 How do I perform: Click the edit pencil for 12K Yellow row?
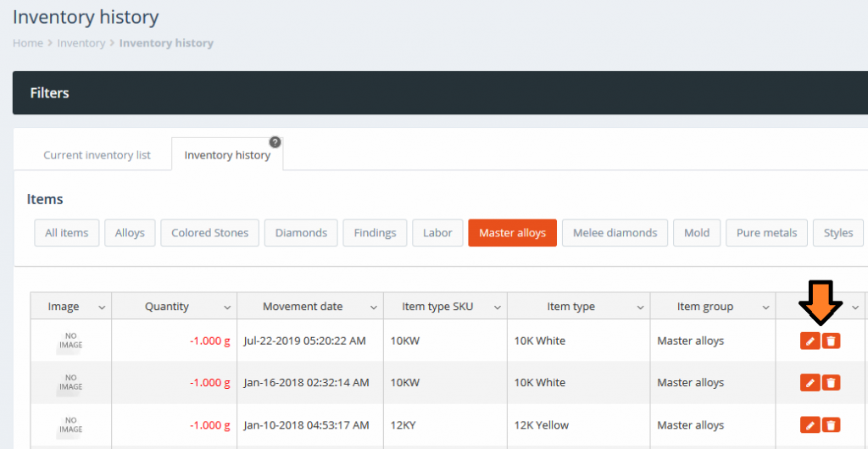click(x=810, y=425)
